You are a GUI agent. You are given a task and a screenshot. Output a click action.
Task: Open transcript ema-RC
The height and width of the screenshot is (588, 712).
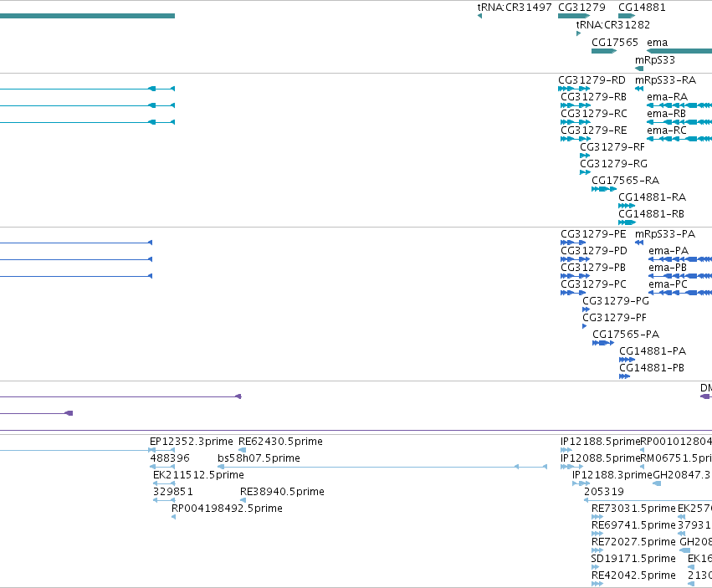click(667, 130)
